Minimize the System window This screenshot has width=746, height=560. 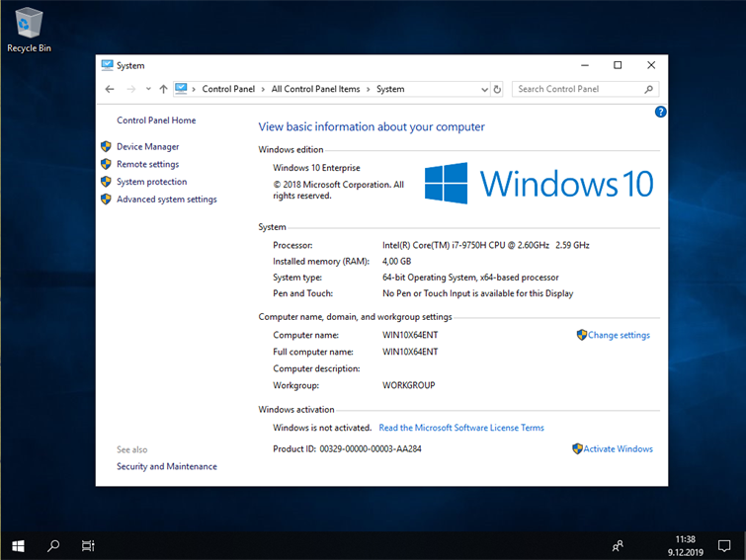(x=585, y=65)
